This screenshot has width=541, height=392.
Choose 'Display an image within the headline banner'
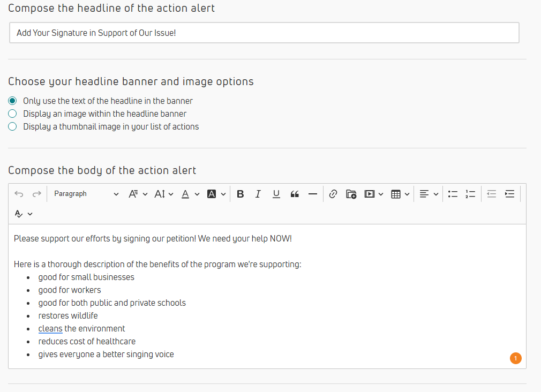[x=12, y=114]
